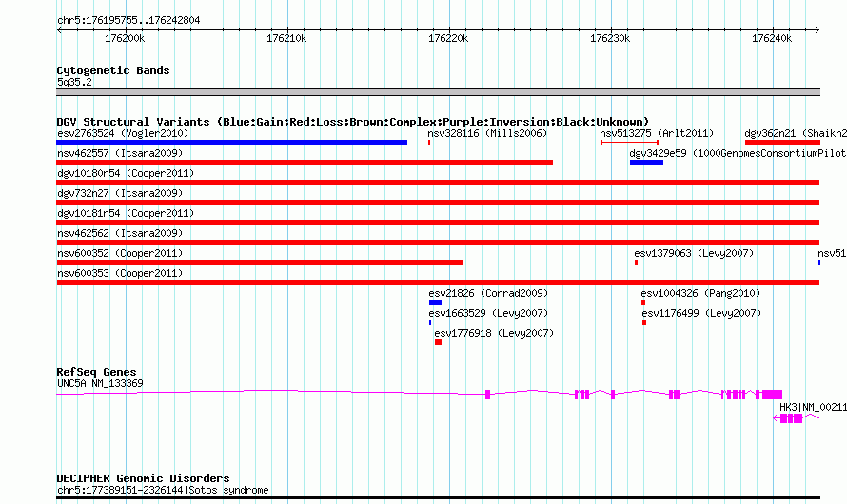
Task: Select the esv1176499 (Levy2007) label
Action: click(701, 313)
